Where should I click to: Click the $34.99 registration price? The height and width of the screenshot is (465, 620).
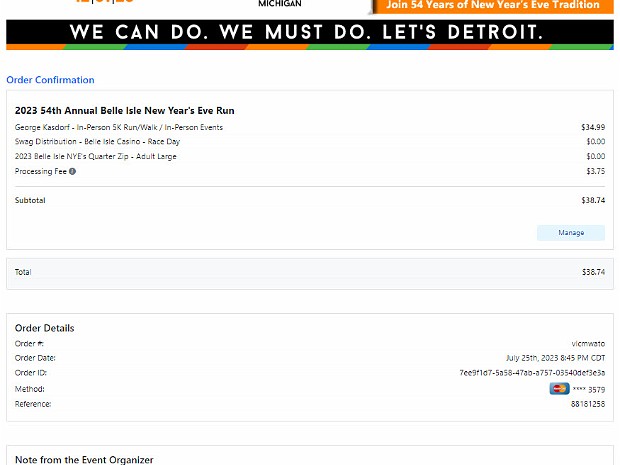point(592,127)
